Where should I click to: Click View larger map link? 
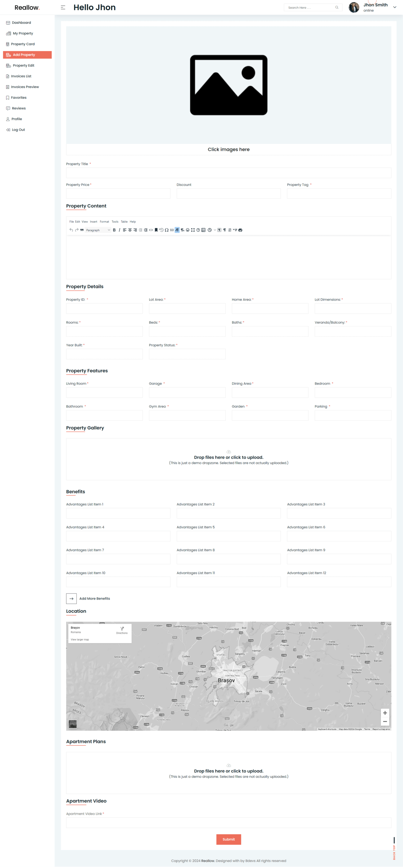coord(80,640)
